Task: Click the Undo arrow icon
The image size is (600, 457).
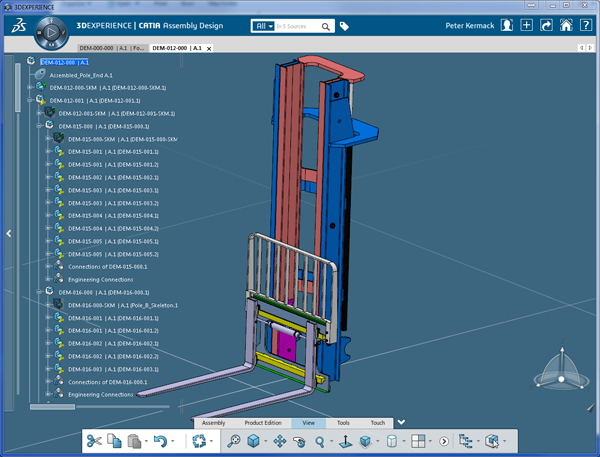Action: (160, 441)
